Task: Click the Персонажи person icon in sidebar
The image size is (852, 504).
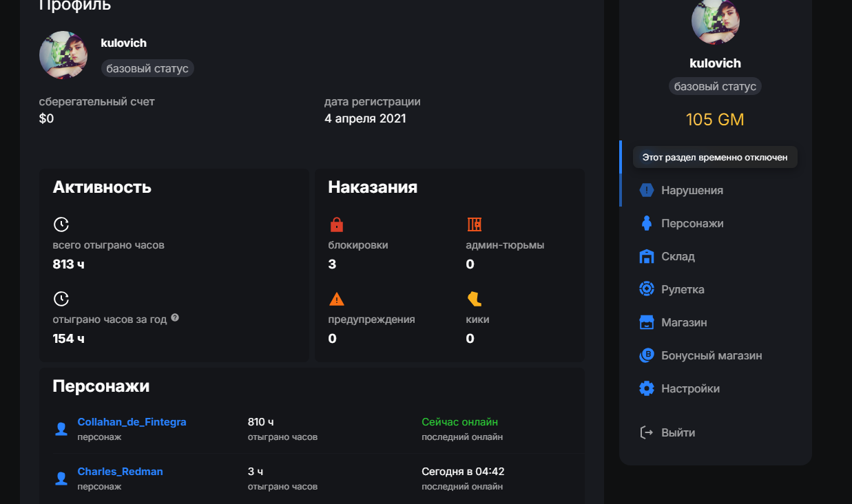Action: point(646,223)
